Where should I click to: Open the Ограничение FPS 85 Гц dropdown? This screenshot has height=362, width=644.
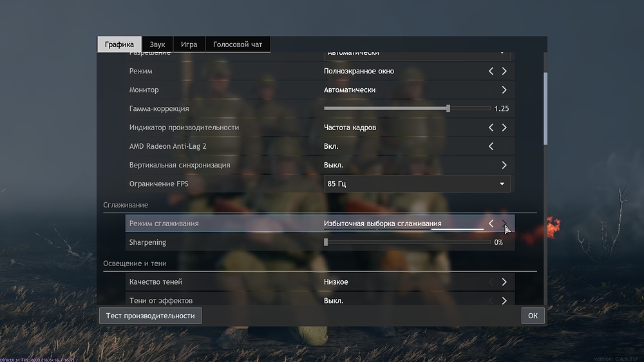pyautogui.click(x=417, y=184)
